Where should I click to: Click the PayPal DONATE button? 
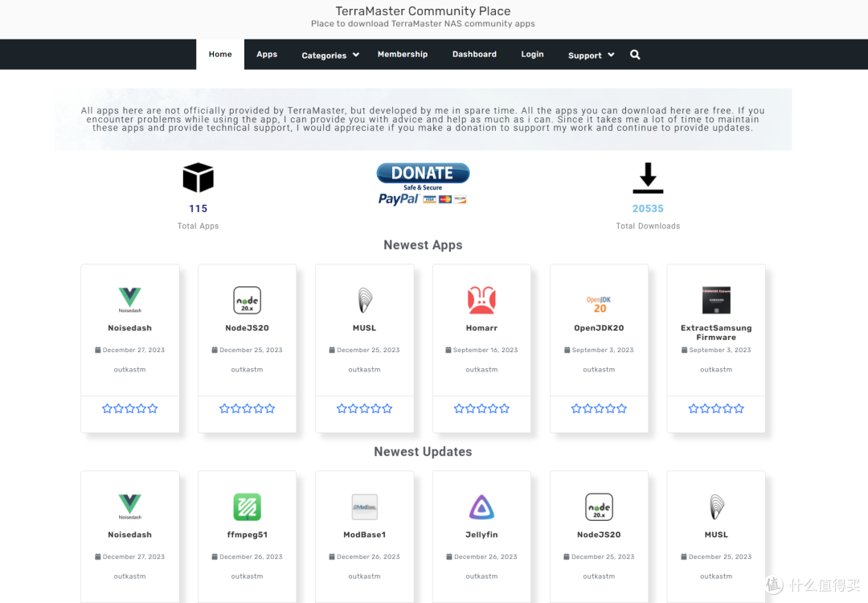423,184
